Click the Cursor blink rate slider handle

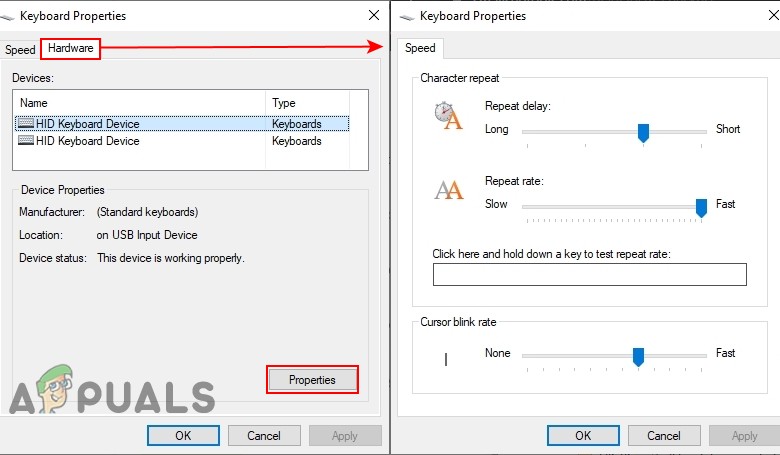click(638, 357)
